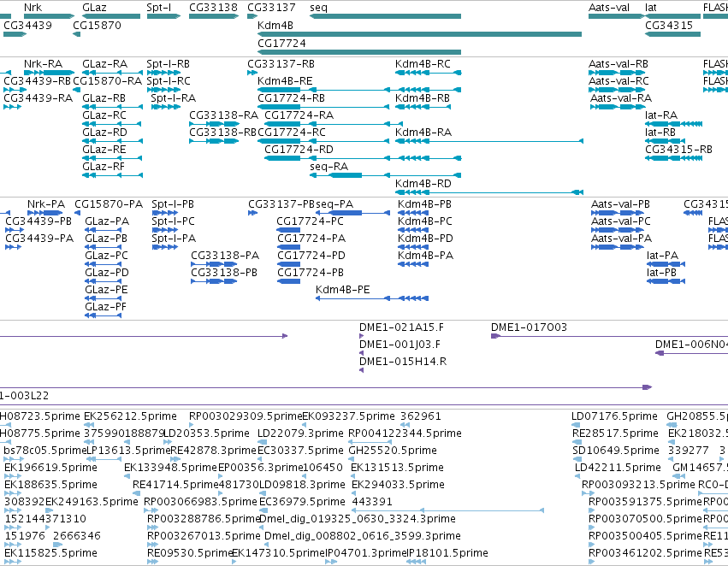Screen dimensions: 728x566
Task: Select the CG17724-PB protein label
Action: (311, 273)
